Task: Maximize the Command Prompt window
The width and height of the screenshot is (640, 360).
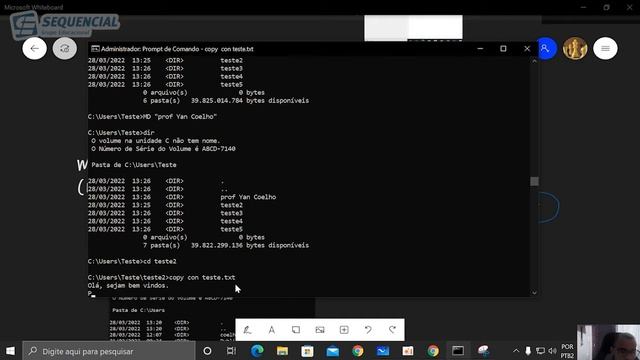Action: coord(503,49)
